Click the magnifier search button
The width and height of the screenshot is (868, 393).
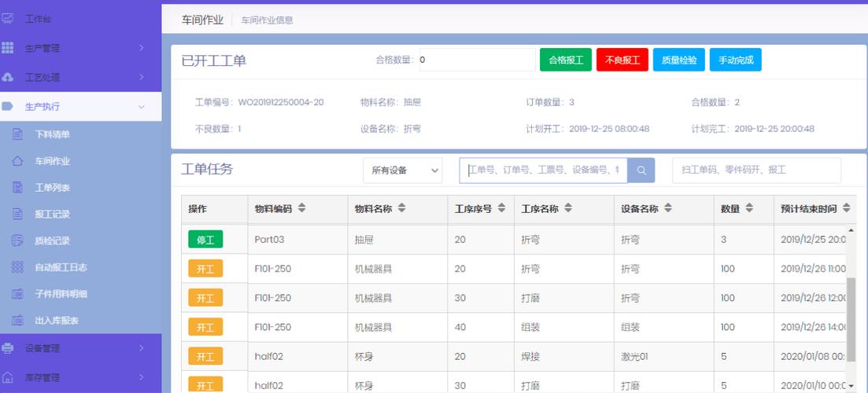click(641, 171)
